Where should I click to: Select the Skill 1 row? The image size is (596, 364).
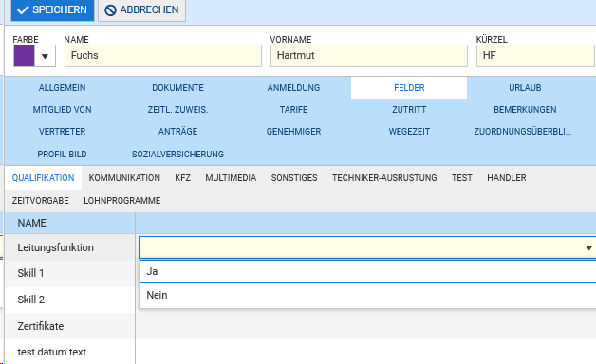pos(70,273)
